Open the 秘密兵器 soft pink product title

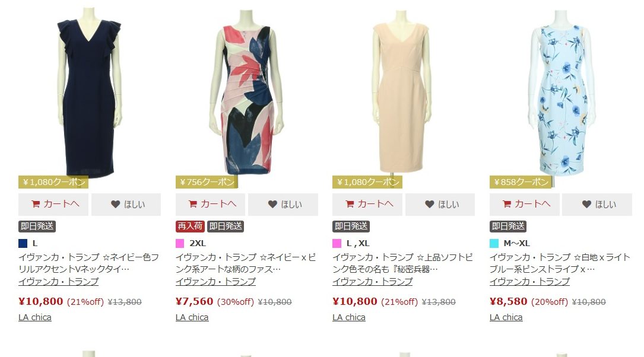click(402, 263)
